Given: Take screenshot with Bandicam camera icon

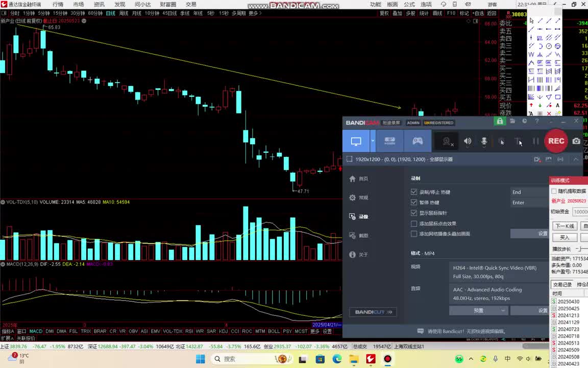Looking at the screenshot, I should click(576, 141).
